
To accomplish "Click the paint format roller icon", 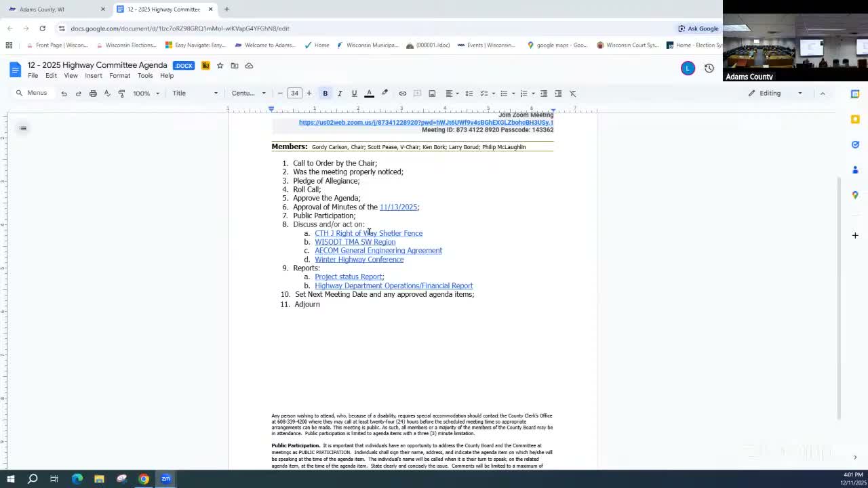I will [x=121, y=94].
